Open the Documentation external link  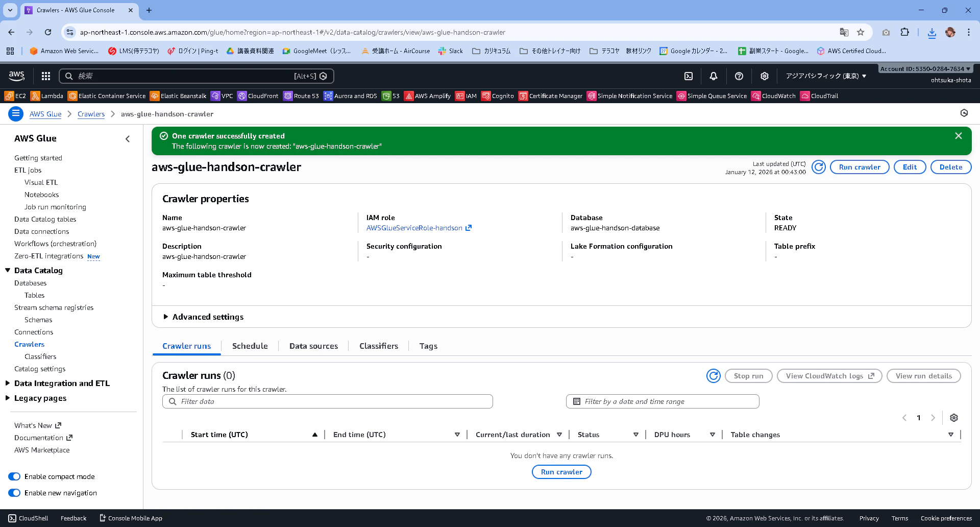(43, 438)
